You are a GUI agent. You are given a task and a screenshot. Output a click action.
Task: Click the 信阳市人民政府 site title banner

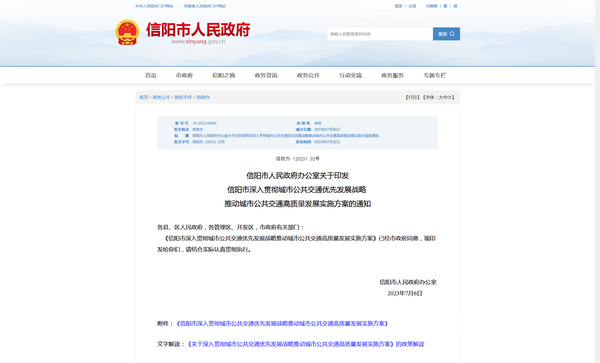tap(198, 30)
